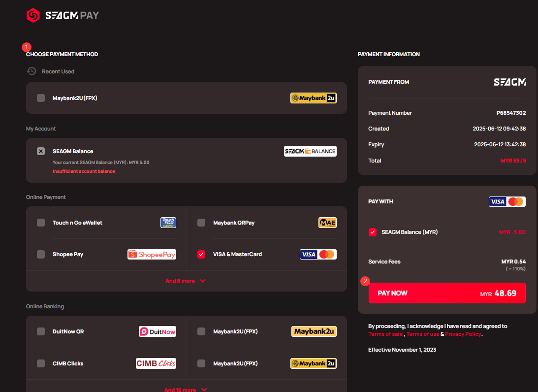
Task: Select Touch n Go eWallet checkbox
Action: (41, 223)
